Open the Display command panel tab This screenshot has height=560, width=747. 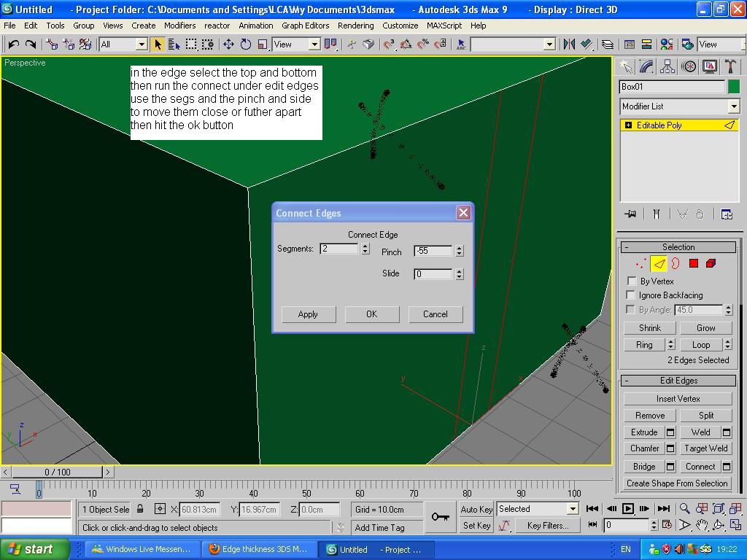pos(710,66)
